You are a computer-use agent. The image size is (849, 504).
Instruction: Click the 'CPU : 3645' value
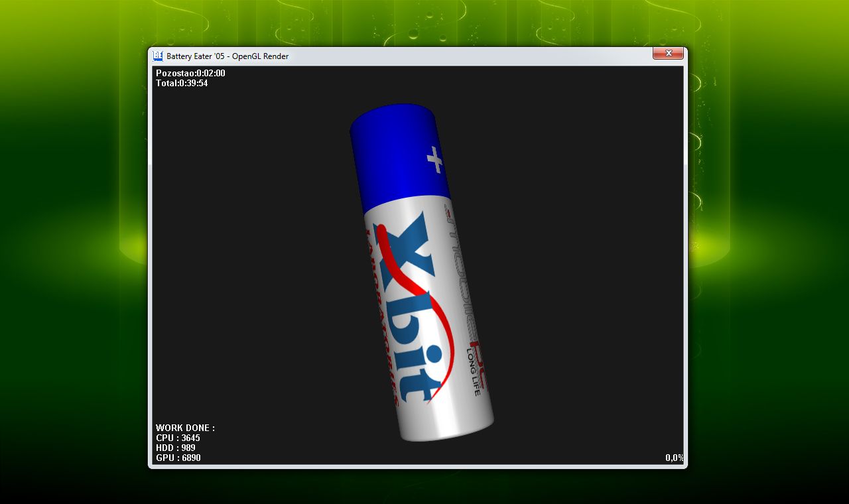(x=178, y=438)
